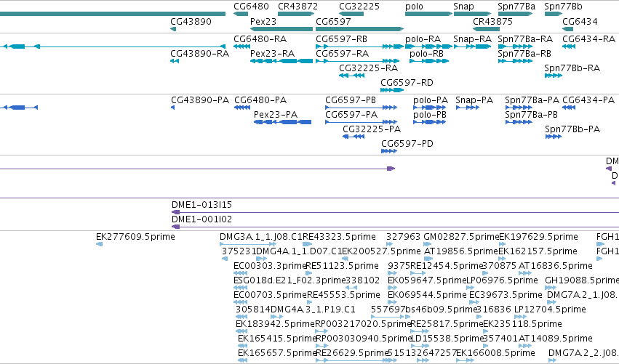Click the CG6434 gene label
This screenshot has height=364, width=619.
click(580, 21)
